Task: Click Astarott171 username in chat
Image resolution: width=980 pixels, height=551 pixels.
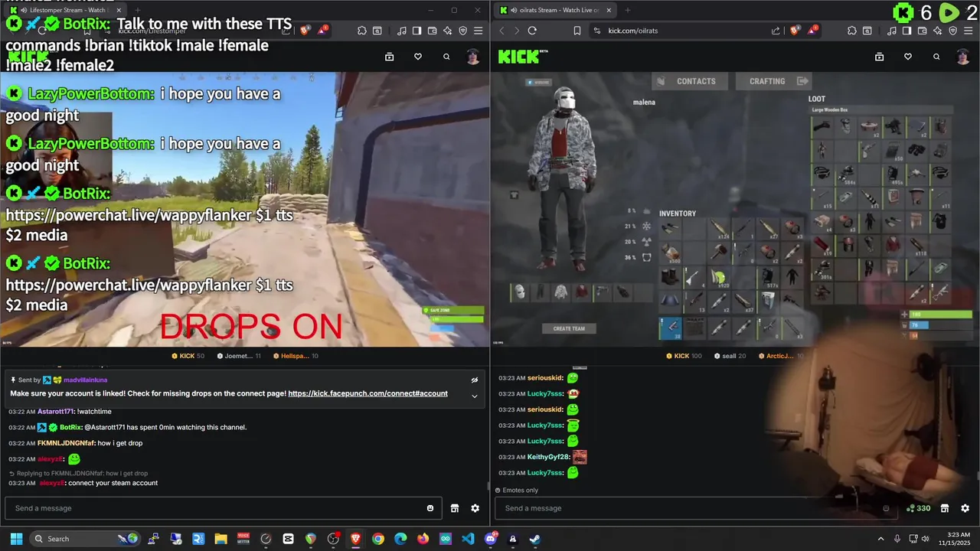Action: [56, 412]
